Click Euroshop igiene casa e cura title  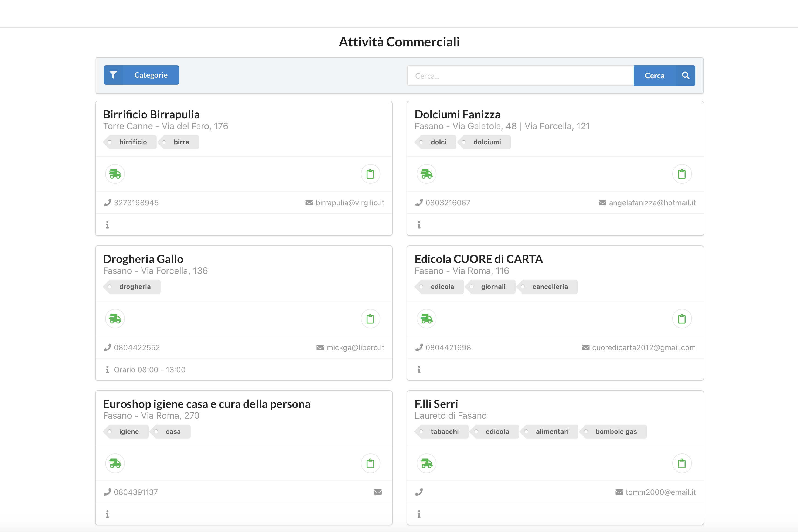point(207,404)
